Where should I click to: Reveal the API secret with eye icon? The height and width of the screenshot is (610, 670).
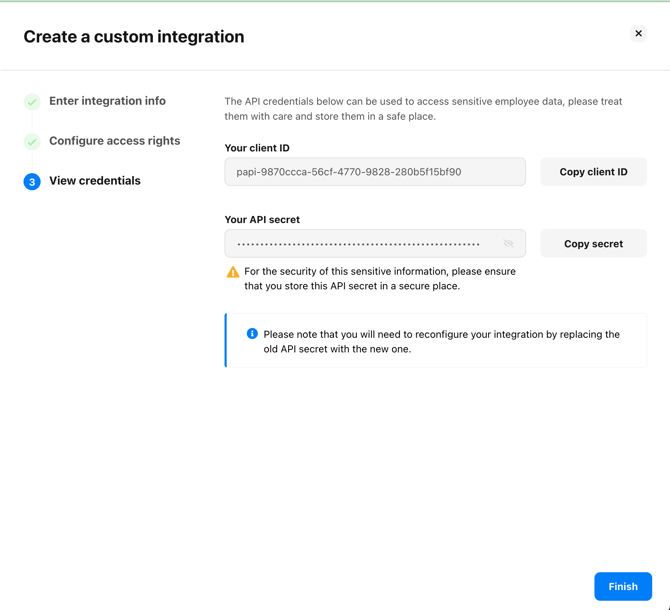coord(508,243)
